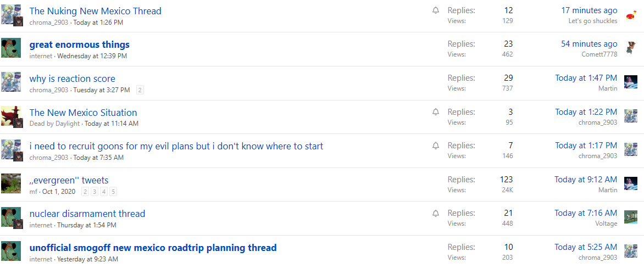Jump to page 5 of evergreen tweets
644x268 pixels.
point(113,192)
